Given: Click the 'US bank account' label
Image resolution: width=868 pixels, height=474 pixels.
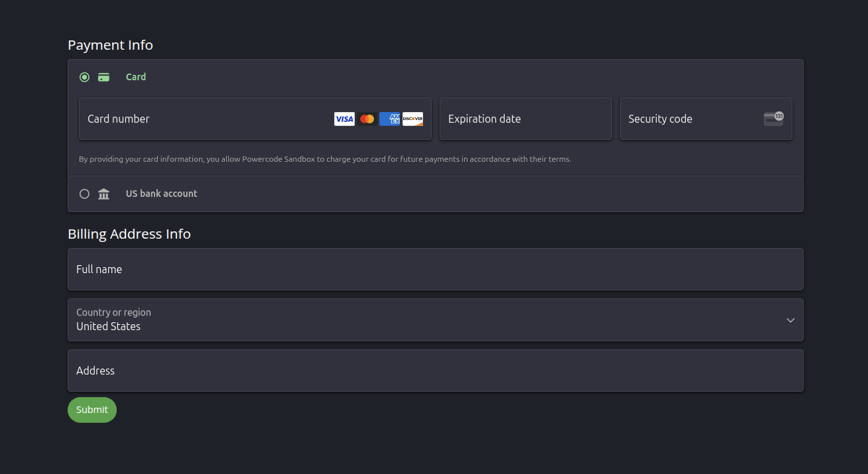Looking at the screenshot, I should coord(162,194).
